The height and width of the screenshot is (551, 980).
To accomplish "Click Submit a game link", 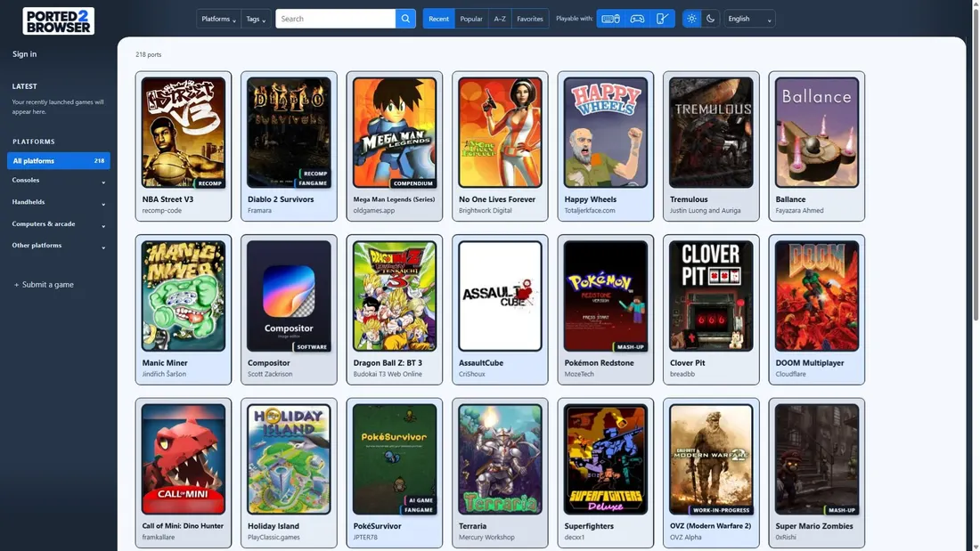I will [x=44, y=284].
